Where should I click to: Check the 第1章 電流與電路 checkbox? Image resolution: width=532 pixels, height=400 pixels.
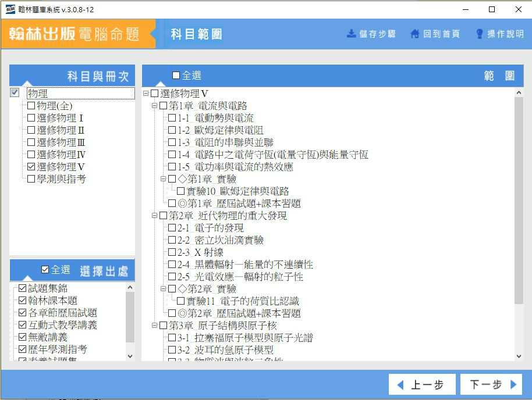(x=163, y=105)
